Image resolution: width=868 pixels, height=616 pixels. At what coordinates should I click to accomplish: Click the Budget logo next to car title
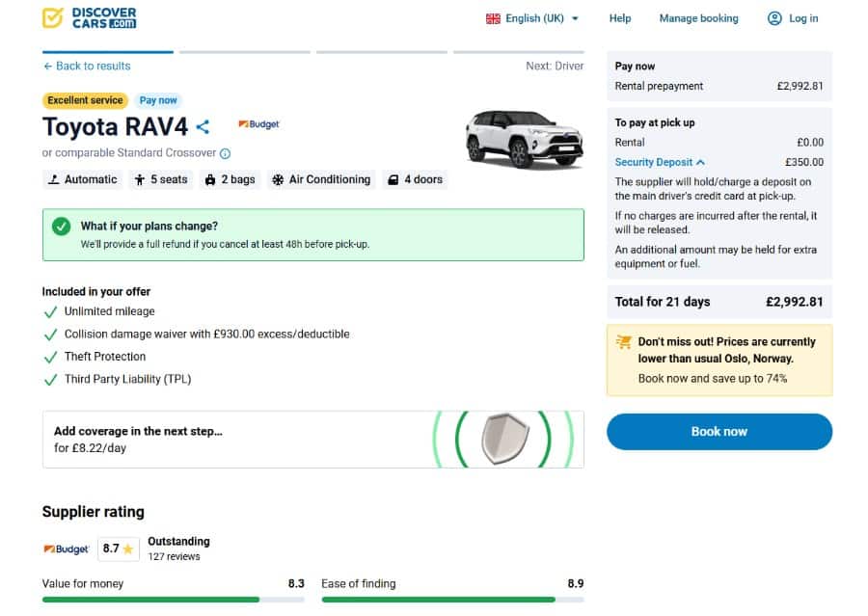click(258, 124)
